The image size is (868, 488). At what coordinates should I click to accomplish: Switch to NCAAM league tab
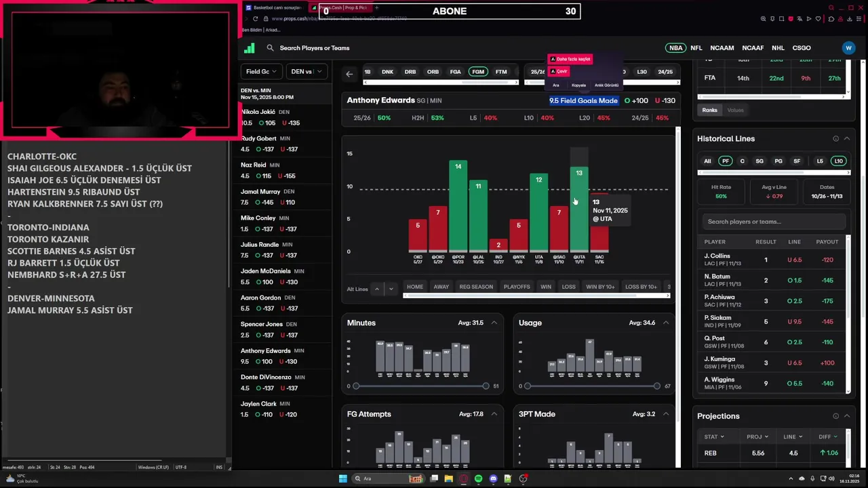(722, 48)
